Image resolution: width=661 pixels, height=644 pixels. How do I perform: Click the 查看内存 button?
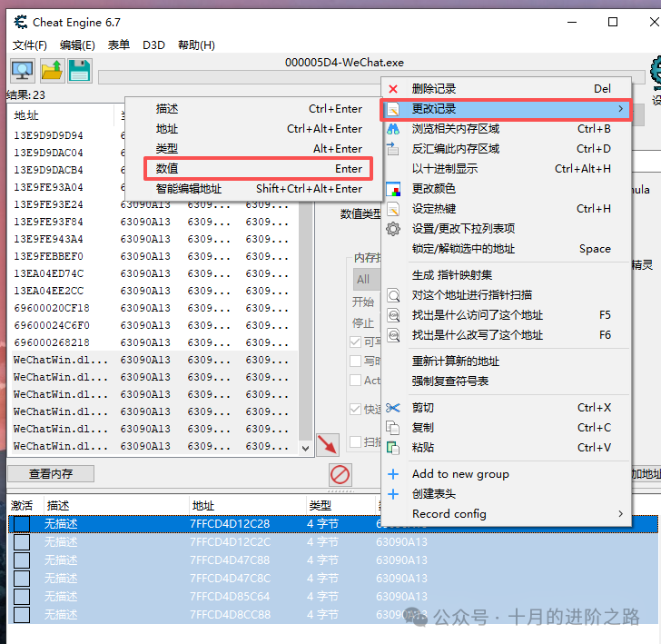click(51, 474)
